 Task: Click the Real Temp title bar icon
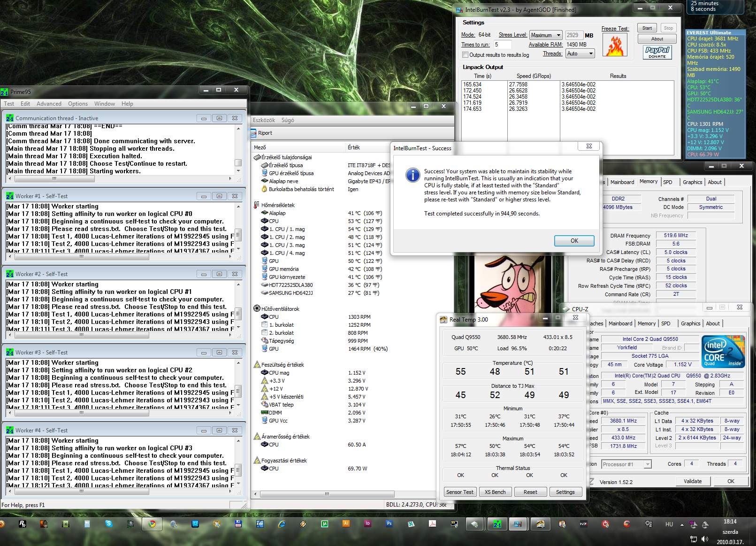(443, 320)
